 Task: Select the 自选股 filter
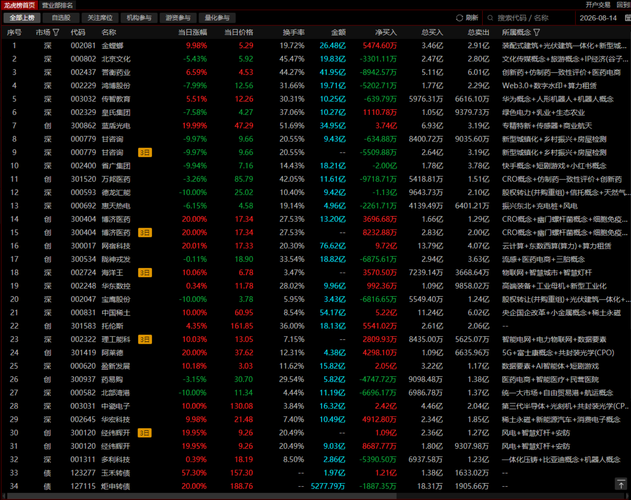pos(61,18)
